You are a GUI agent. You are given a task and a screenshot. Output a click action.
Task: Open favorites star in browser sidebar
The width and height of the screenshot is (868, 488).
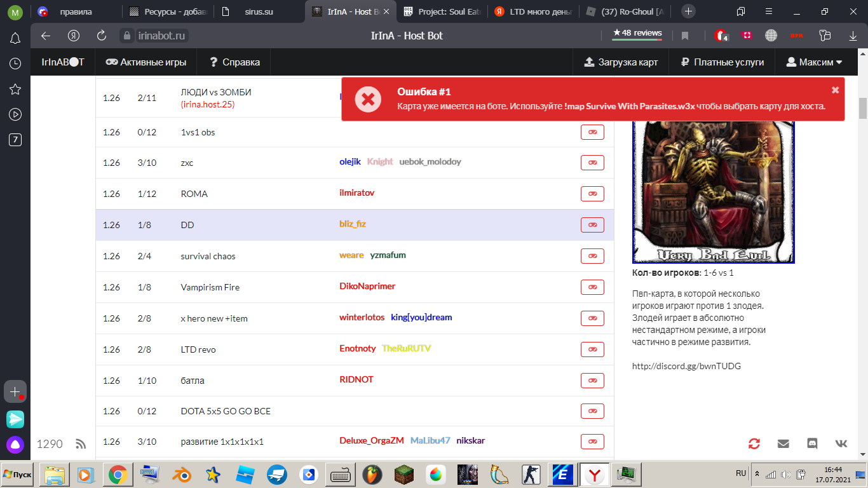15,89
